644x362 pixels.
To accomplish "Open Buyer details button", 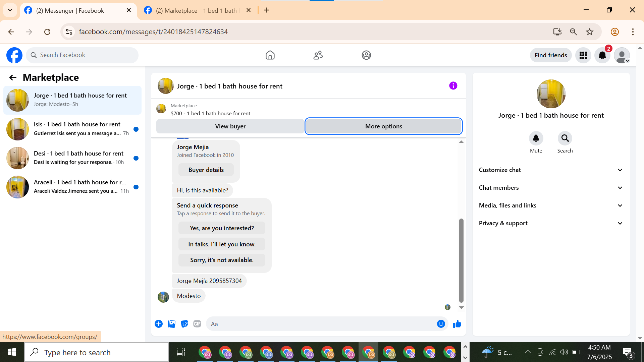I will point(206,170).
